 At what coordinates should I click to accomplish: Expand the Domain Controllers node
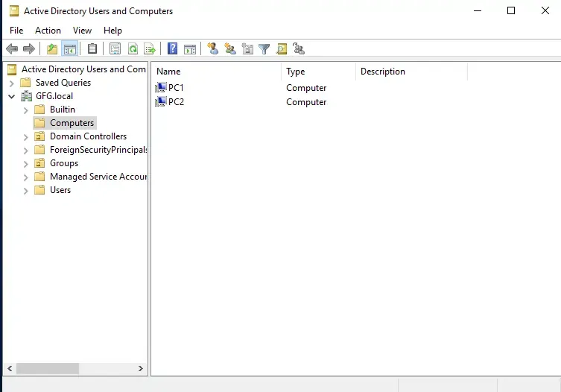coord(25,137)
